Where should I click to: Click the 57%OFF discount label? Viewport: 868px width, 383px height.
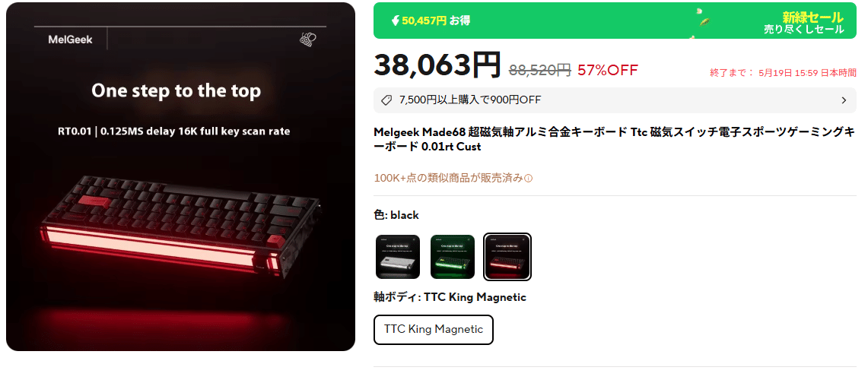click(x=608, y=70)
